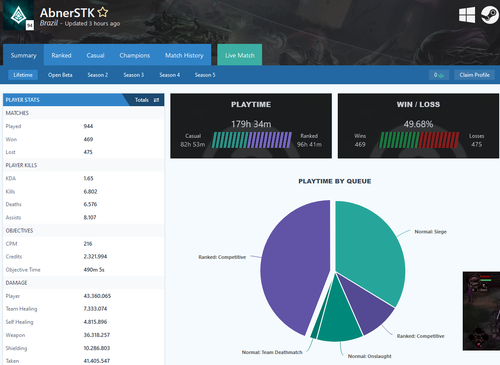
Task: Click the Steam platform icon
Action: point(489,15)
